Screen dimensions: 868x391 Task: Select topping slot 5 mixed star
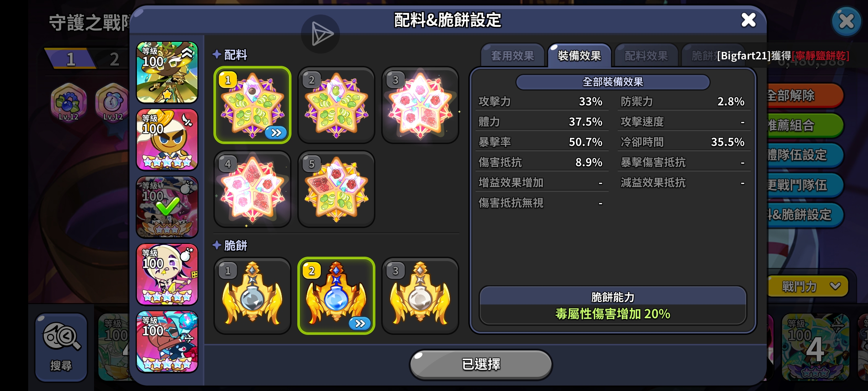(336, 189)
